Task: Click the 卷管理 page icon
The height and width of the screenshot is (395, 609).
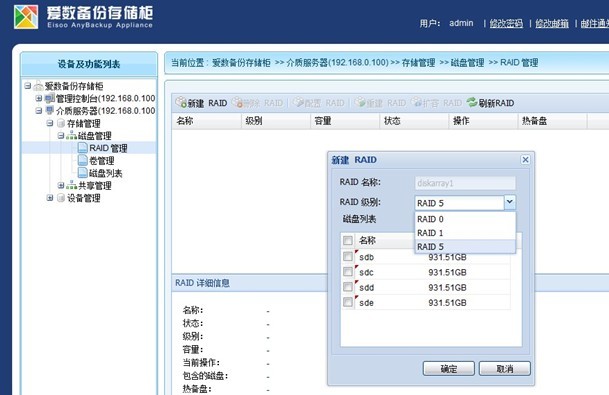Action: point(82,160)
